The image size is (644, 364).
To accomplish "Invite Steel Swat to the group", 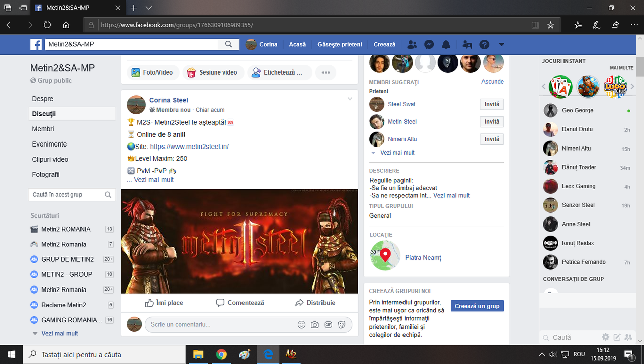I will click(492, 104).
